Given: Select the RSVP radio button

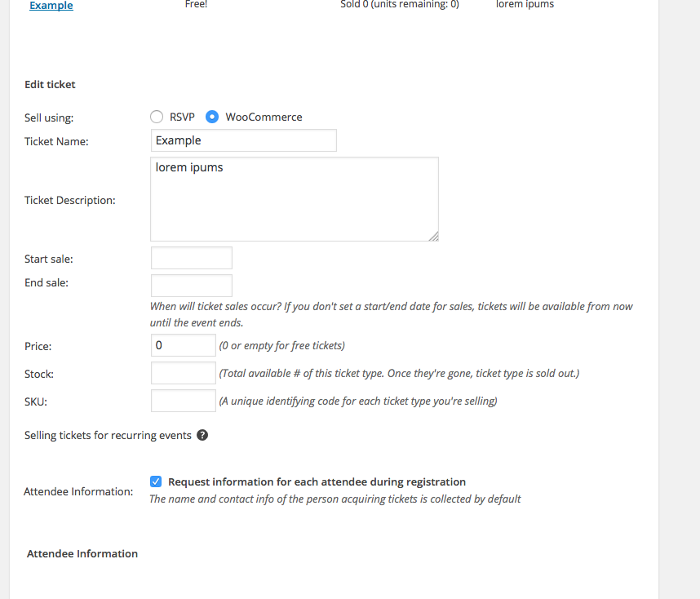Looking at the screenshot, I should pos(157,117).
